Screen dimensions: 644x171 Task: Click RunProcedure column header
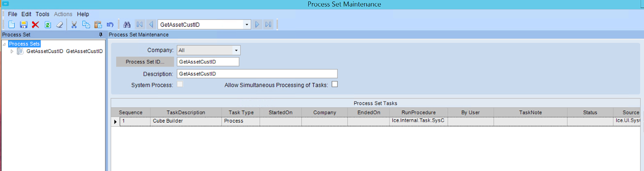419,113
